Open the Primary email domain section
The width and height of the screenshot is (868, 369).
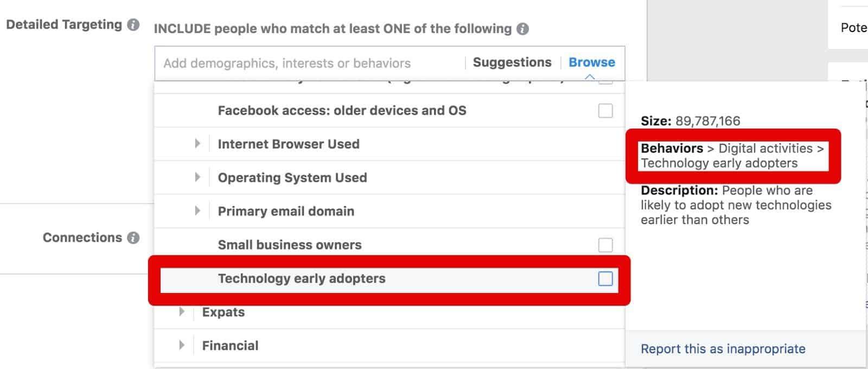(x=197, y=211)
